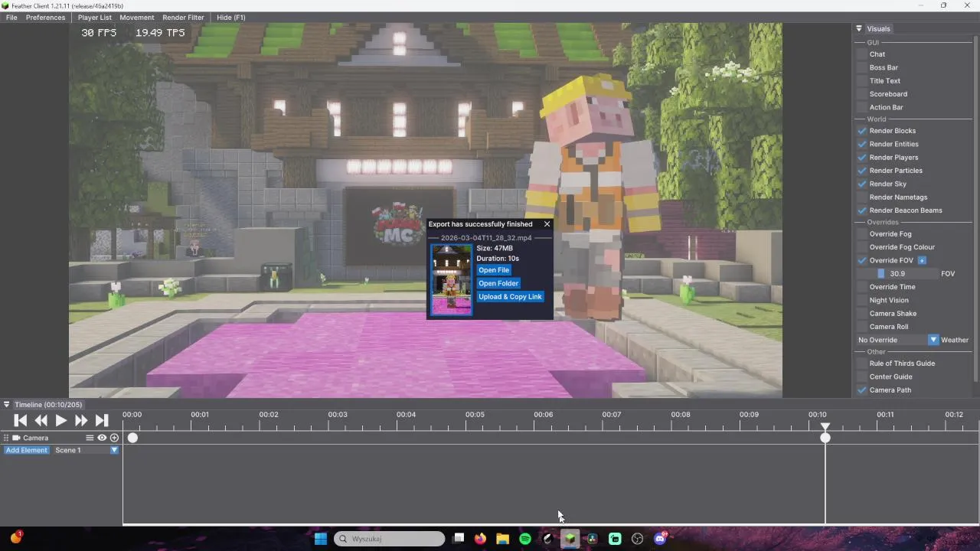Click the Add Element button

(x=27, y=450)
